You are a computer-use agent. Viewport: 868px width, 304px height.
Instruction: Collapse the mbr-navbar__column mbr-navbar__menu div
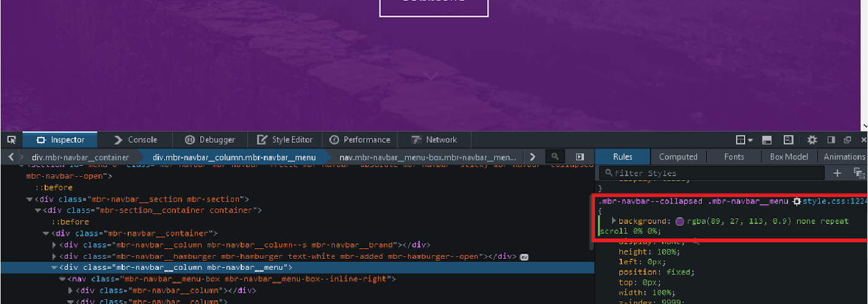[54, 267]
